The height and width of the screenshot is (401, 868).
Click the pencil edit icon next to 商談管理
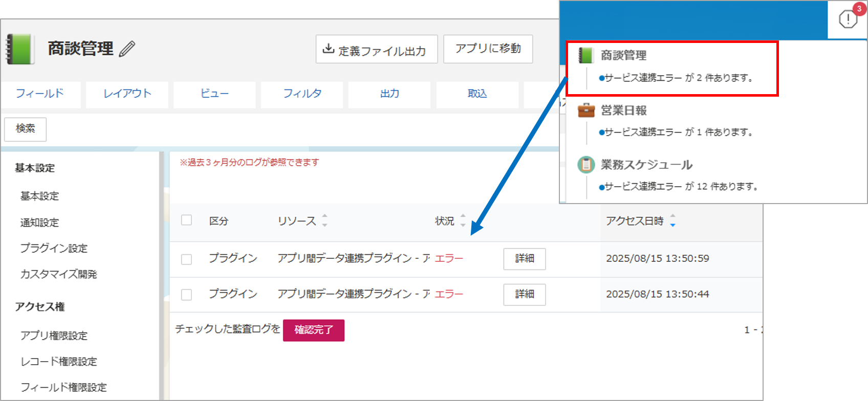point(127,49)
